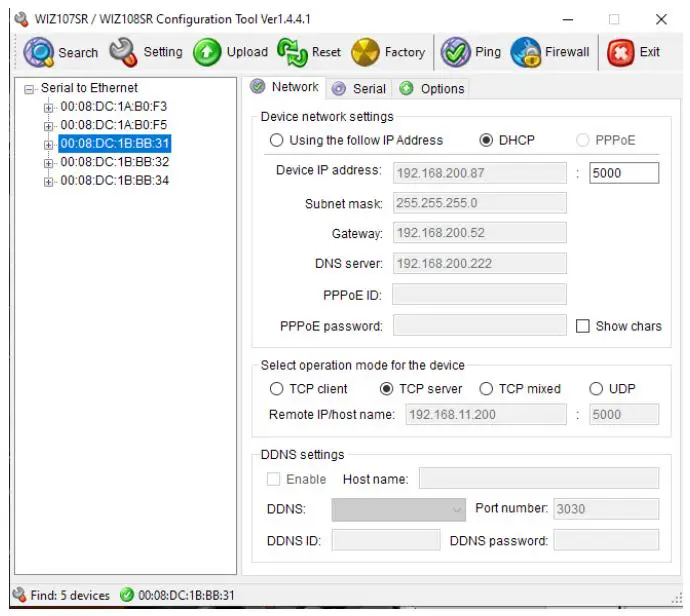The width and height of the screenshot is (690, 616).
Task: Click the status bar search wrench icon
Action: pyautogui.click(x=19, y=595)
